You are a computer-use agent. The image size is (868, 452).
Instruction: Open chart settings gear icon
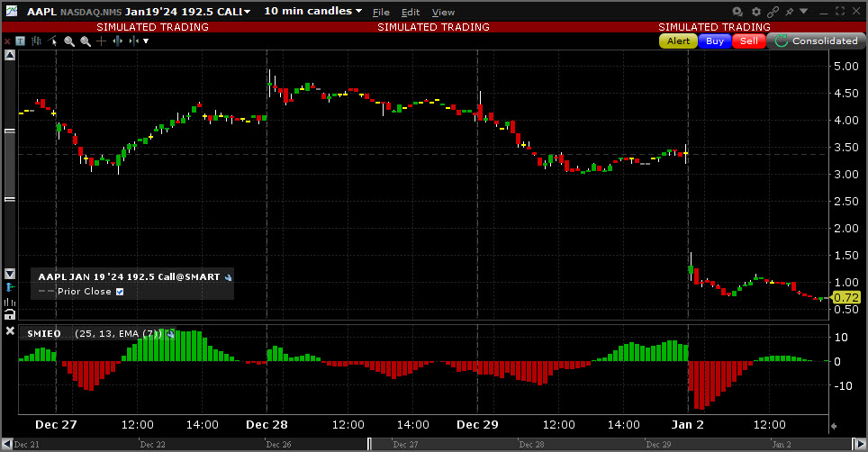pyautogui.click(x=756, y=12)
